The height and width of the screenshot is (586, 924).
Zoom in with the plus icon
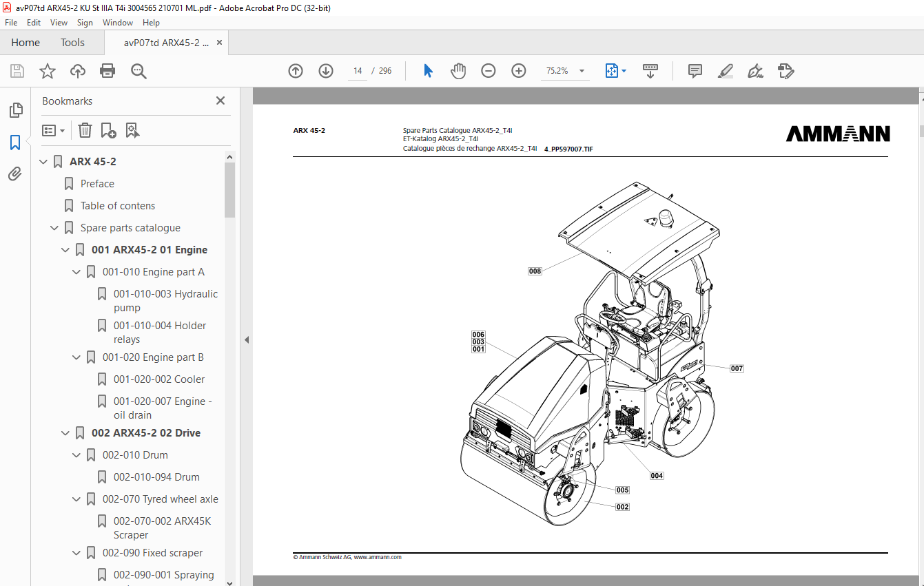519,71
